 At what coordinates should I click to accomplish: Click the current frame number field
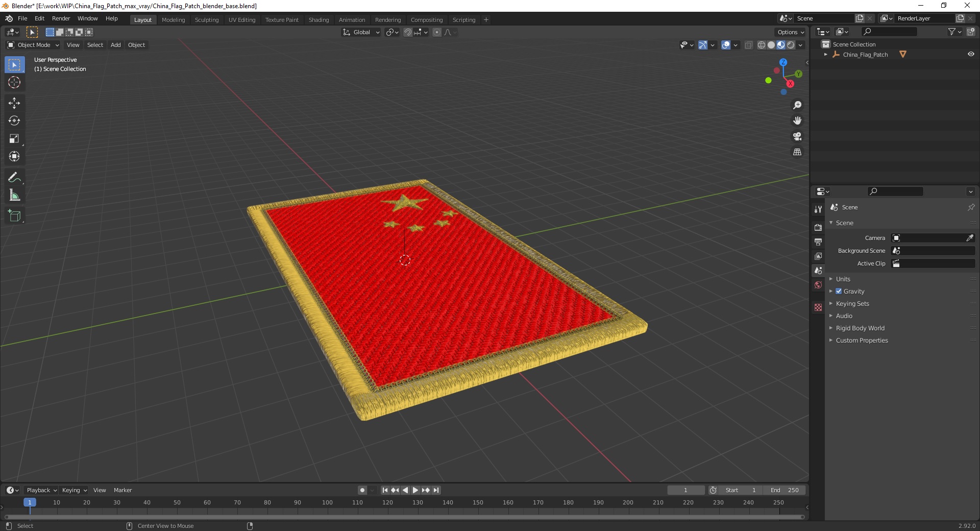tap(685, 490)
